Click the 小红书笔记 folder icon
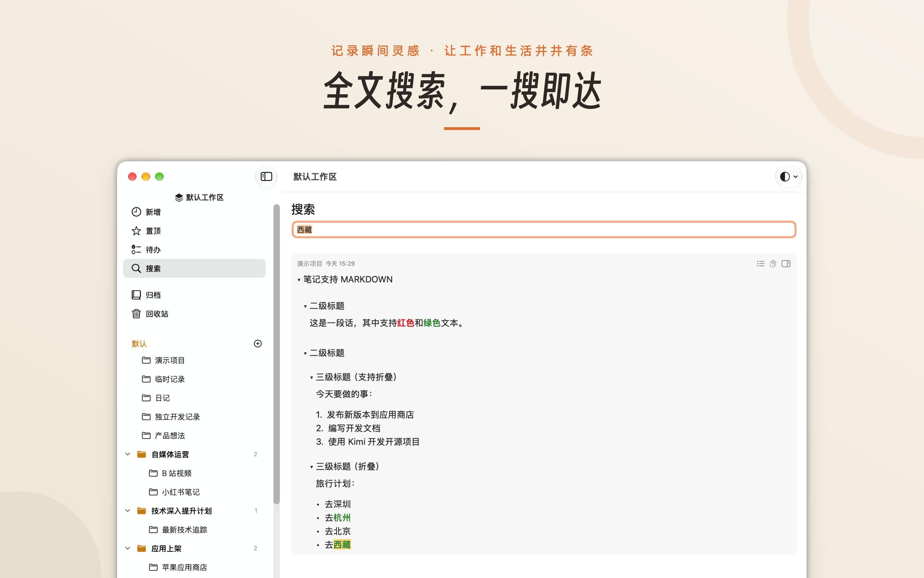 pyautogui.click(x=153, y=492)
